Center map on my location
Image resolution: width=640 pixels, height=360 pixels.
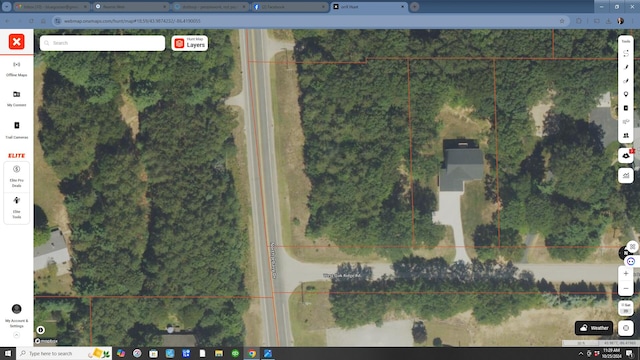click(626, 328)
